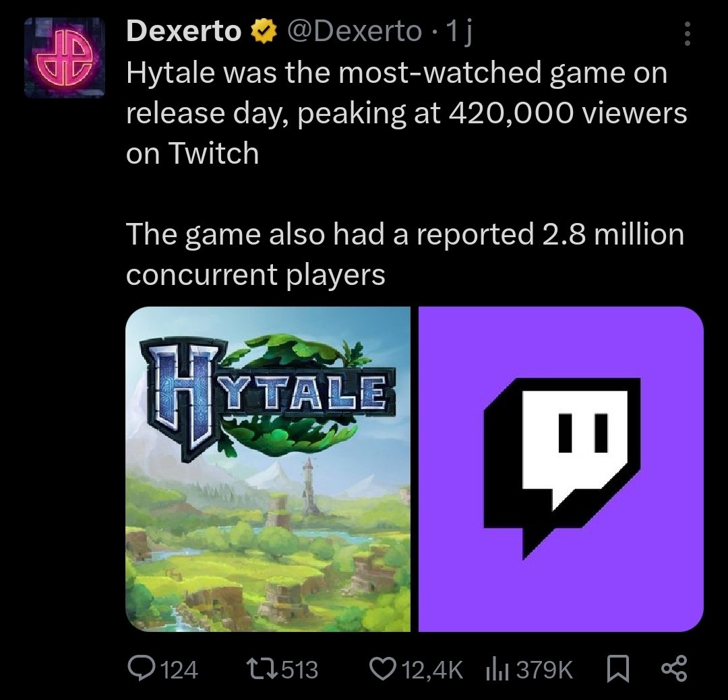Open the three-dot more options menu
Image resolution: width=728 pixels, height=700 pixels.
coord(687,33)
